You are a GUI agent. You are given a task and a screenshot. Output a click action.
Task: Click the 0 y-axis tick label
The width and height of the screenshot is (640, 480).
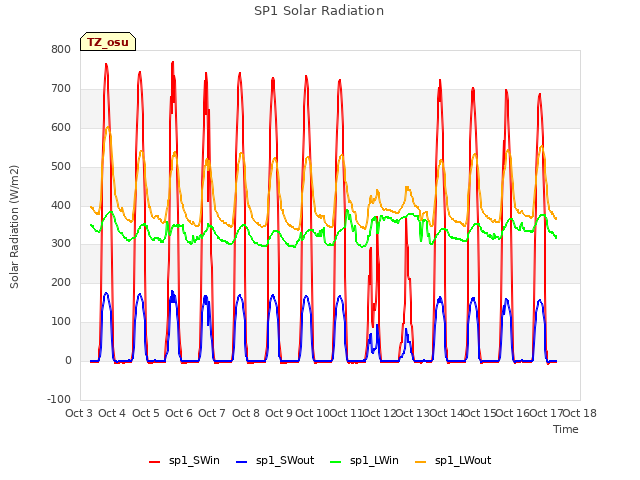pos(68,360)
